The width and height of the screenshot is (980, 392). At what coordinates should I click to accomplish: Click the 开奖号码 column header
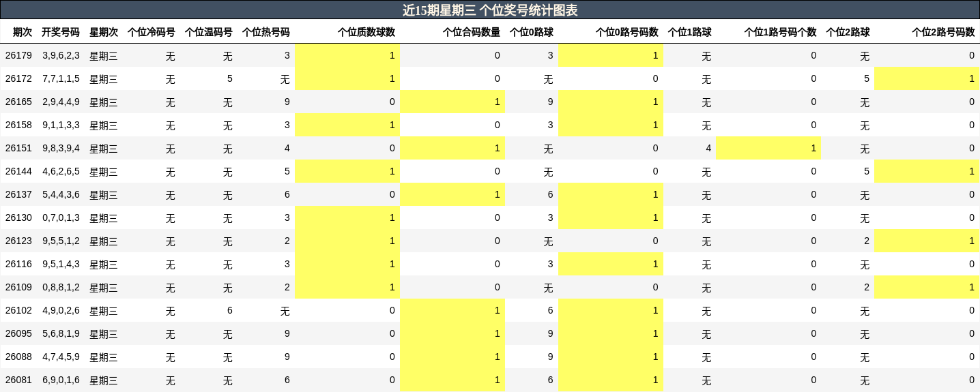(61, 32)
